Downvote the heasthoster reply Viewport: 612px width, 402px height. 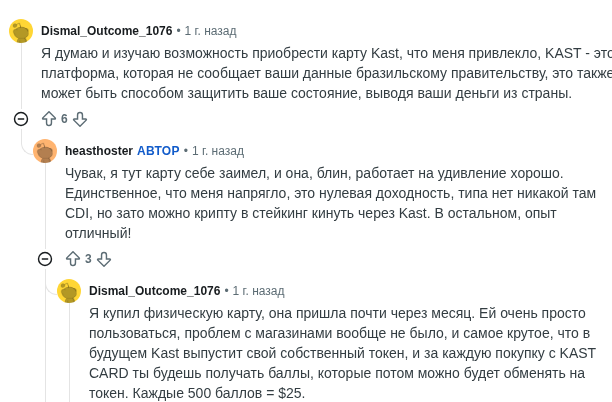[x=104, y=259]
